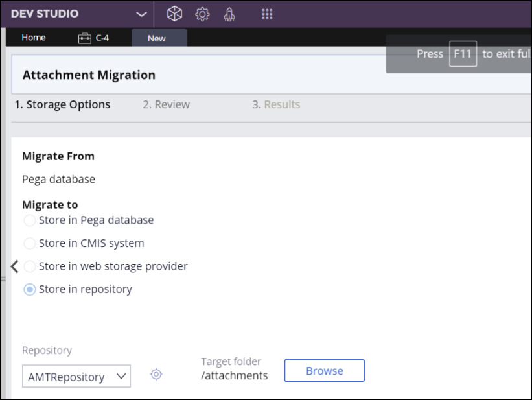The image size is (532, 400).
Task: Click the F11 key hint in overlay
Action: tap(463, 54)
